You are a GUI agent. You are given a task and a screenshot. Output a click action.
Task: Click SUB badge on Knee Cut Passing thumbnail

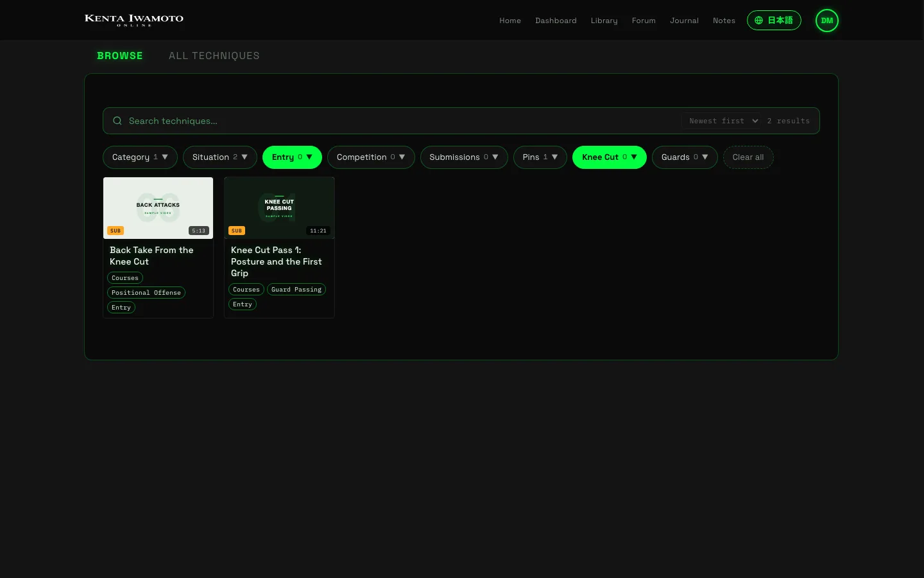[237, 231]
